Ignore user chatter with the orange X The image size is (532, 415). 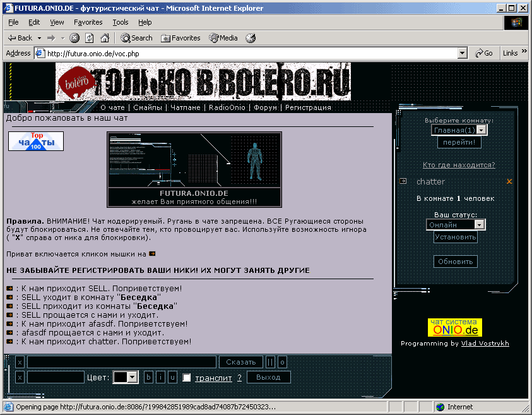(x=509, y=181)
